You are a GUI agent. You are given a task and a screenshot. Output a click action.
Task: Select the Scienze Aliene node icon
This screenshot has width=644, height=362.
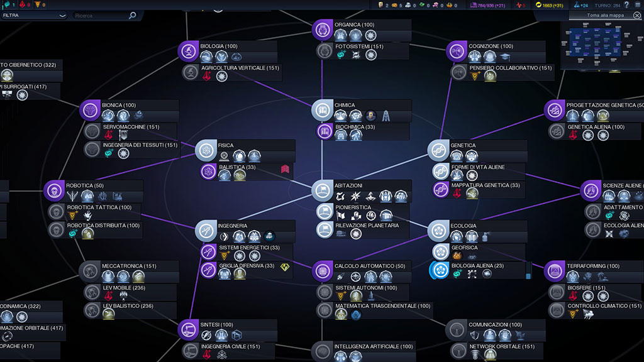[590, 190]
